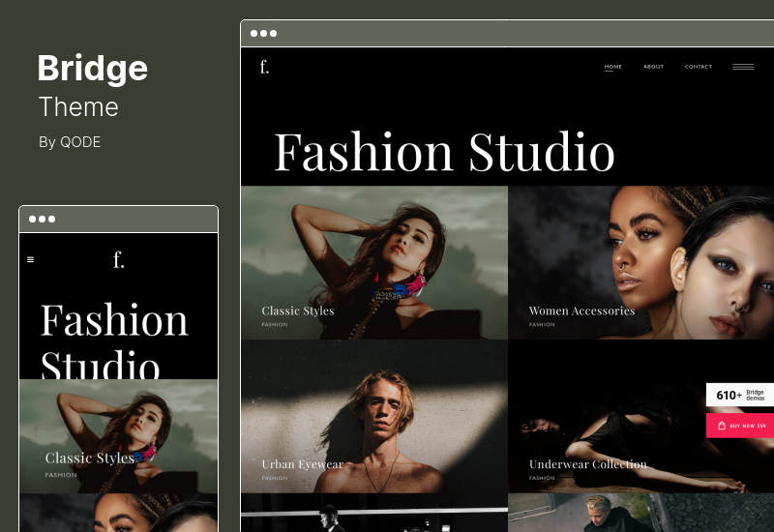The image size is (774, 532).
Task: Open the HOME menu item
Action: coord(612,67)
